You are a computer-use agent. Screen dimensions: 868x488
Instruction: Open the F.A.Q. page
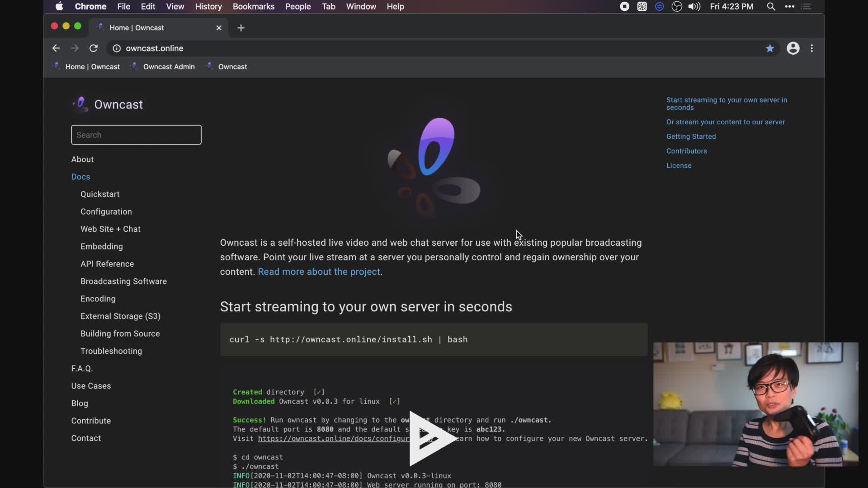click(x=82, y=369)
